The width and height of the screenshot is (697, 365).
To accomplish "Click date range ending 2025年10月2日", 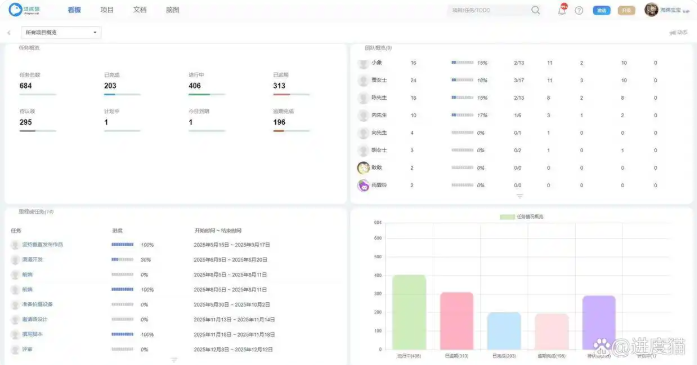I will pos(232,305).
